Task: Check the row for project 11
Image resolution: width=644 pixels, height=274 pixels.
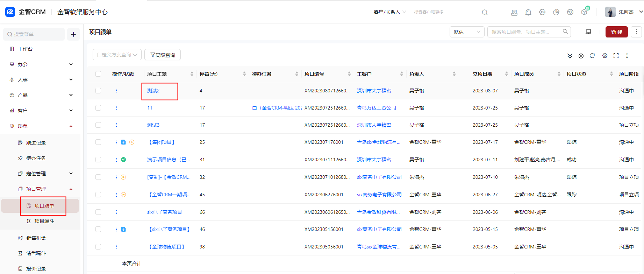Action: [x=98, y=108]
